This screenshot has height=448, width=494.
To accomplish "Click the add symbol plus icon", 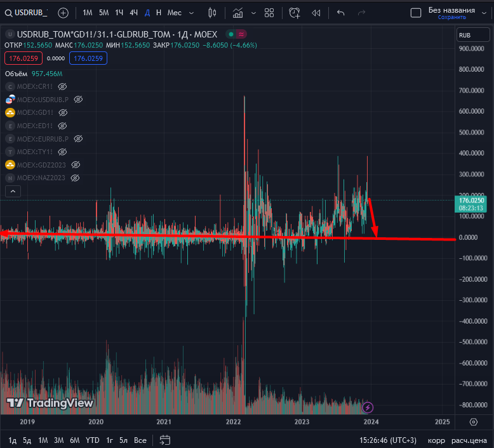I will click(63, 13).
